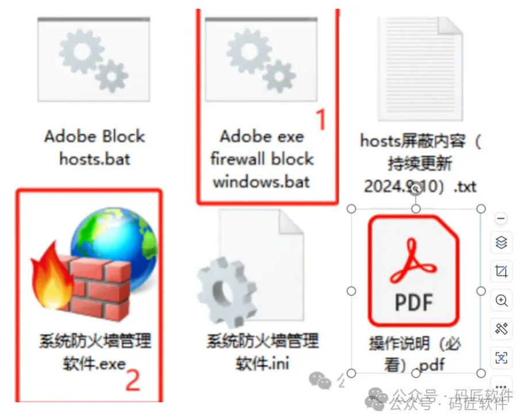Click the rotation handle above PDF image

tap(416, 188)
